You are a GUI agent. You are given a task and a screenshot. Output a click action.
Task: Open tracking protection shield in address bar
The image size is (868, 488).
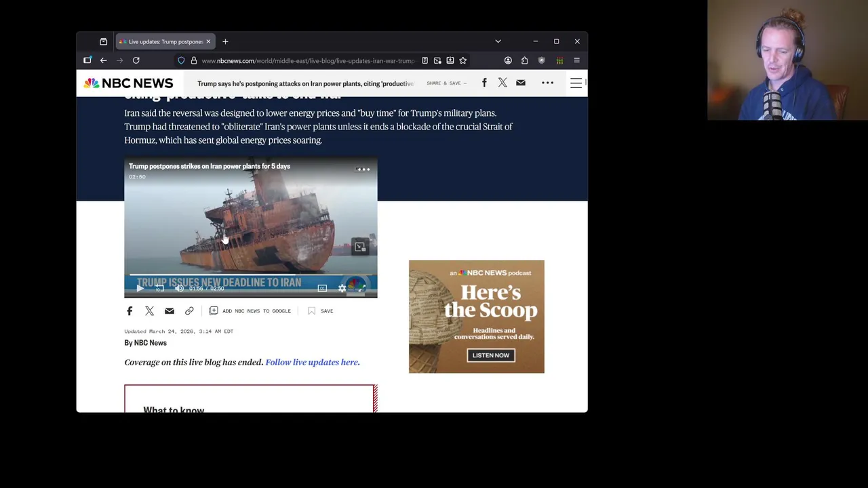(181, 60)
